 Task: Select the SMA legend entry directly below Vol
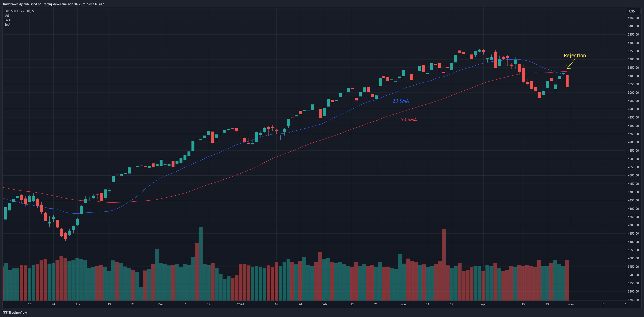[x=7, y=20]
